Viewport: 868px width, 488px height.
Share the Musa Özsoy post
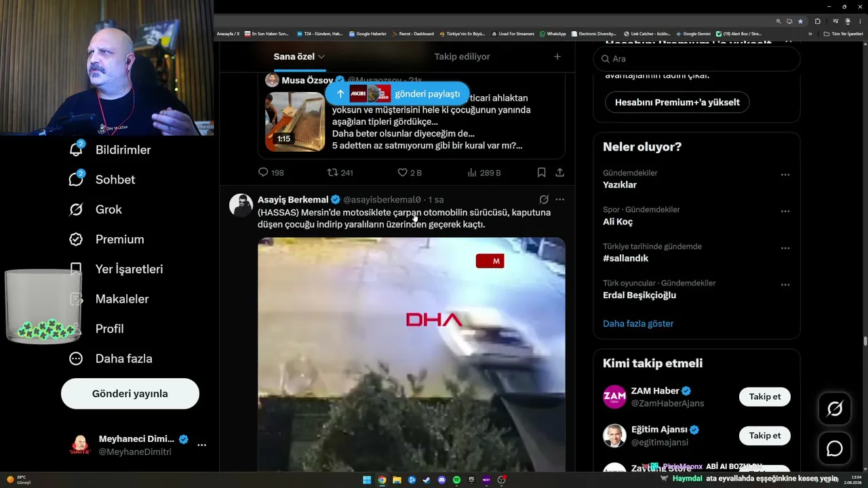click(x=559, y=173)
